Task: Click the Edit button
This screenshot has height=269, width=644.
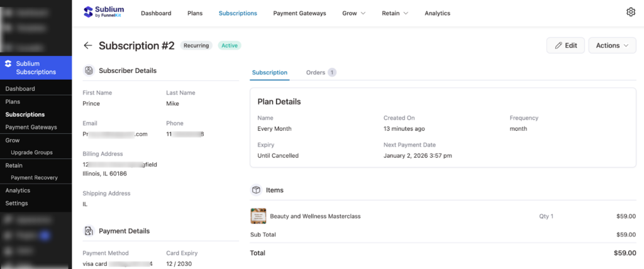Action: coord(565,45)
